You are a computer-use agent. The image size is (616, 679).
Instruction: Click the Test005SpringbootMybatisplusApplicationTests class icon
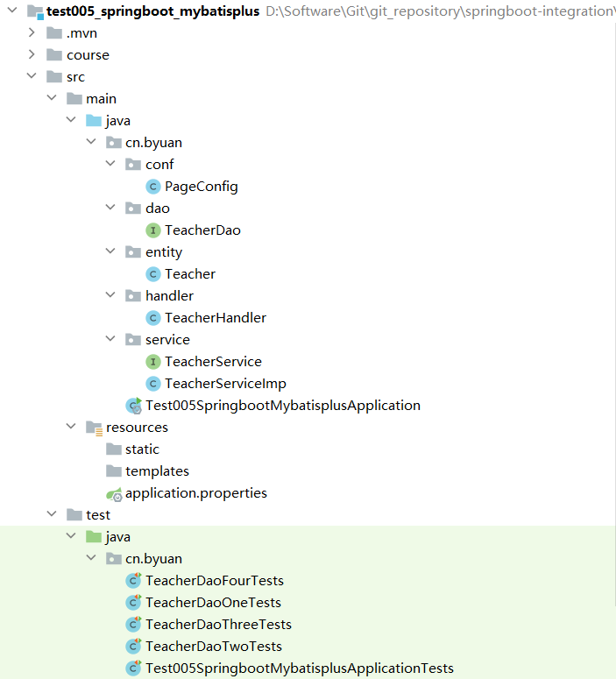pos(133,668)
